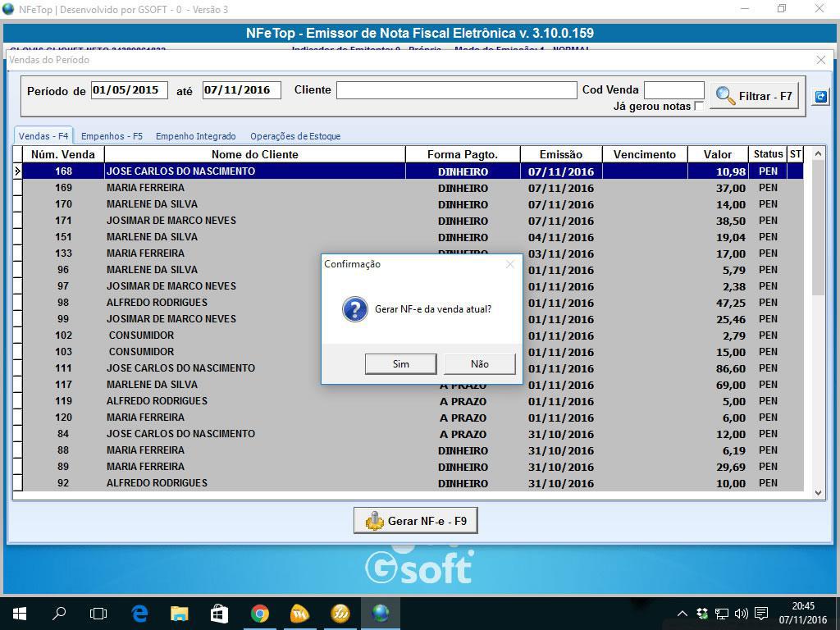Viewport: 840px width, 630px height.
Task: Open the Action Center notifications icon
Action: [760, 614]
